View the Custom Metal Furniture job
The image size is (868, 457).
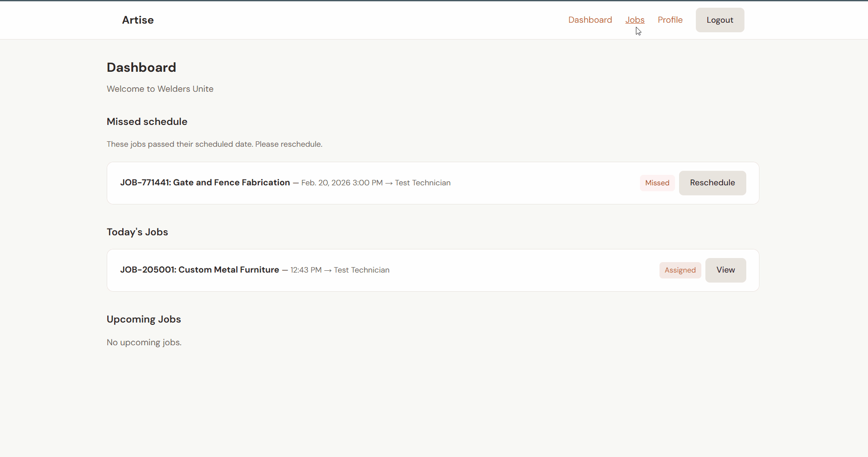(725, 270)
